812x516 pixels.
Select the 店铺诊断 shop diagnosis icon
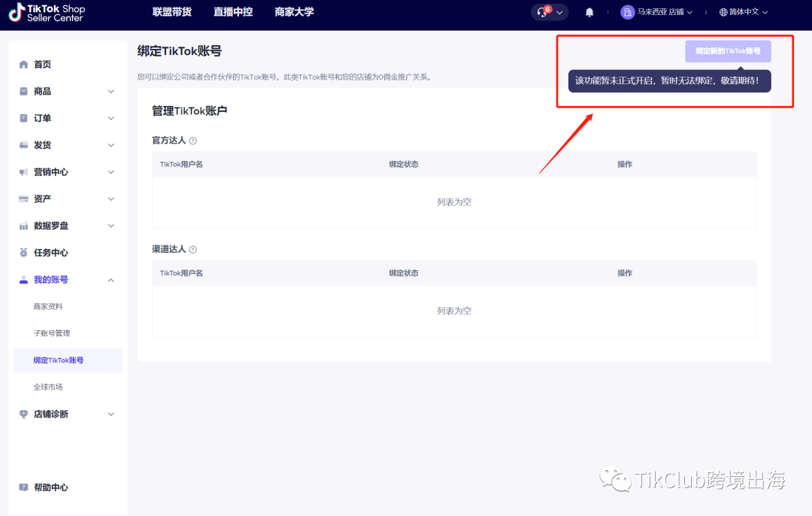tap(23, 414)
